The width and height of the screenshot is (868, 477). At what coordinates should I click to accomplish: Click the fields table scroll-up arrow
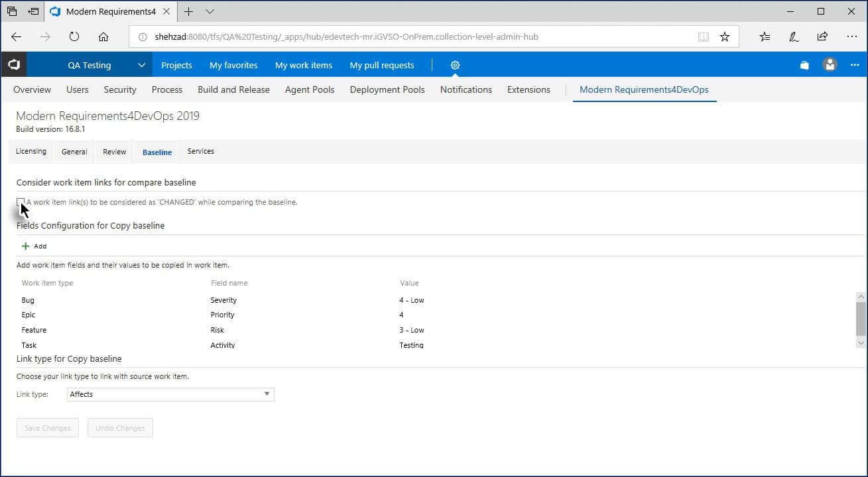[x=861, y=297]
